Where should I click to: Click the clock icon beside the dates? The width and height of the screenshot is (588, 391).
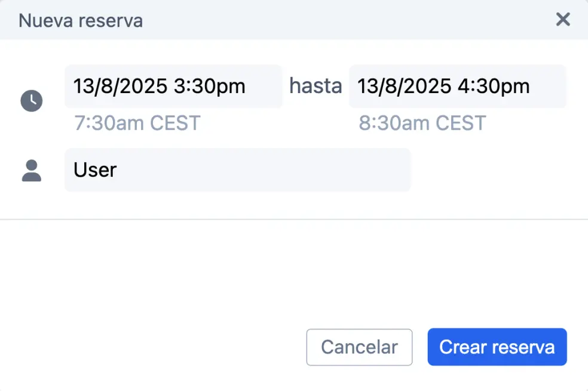32,101
